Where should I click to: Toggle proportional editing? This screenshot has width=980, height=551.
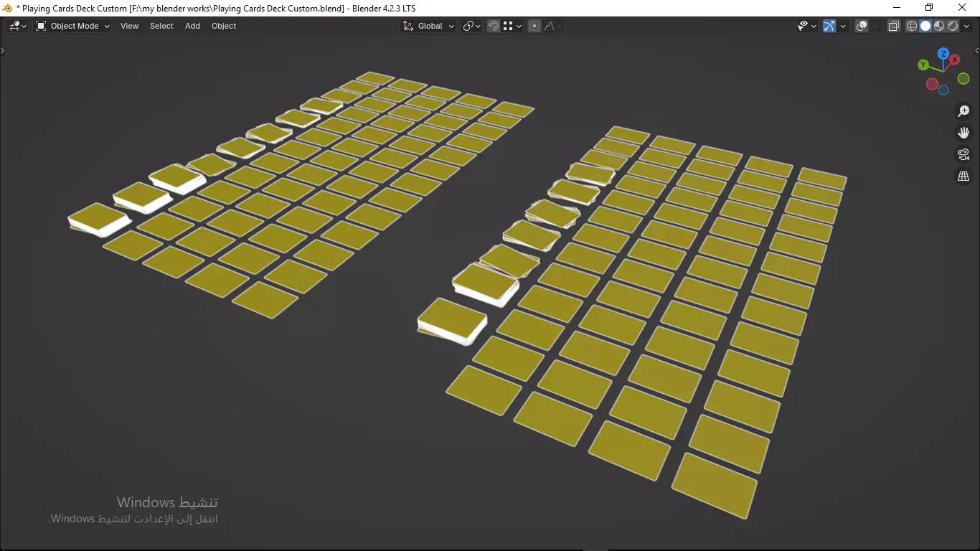pos(534,26)
